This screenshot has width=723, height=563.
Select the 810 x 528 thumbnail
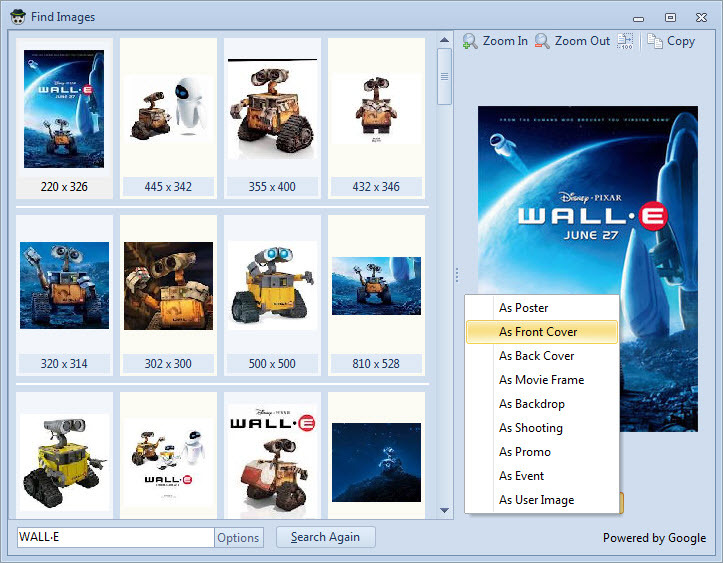click(376, 296)
